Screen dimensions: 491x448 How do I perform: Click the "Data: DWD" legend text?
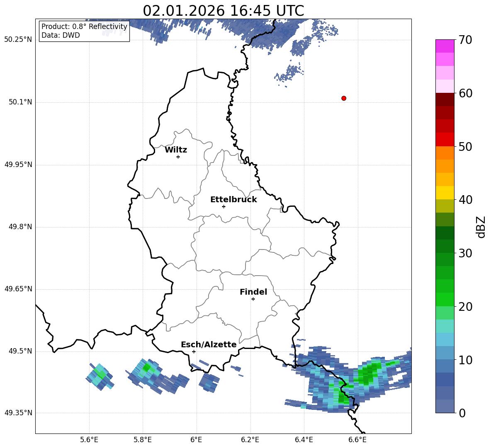point(61,35)
